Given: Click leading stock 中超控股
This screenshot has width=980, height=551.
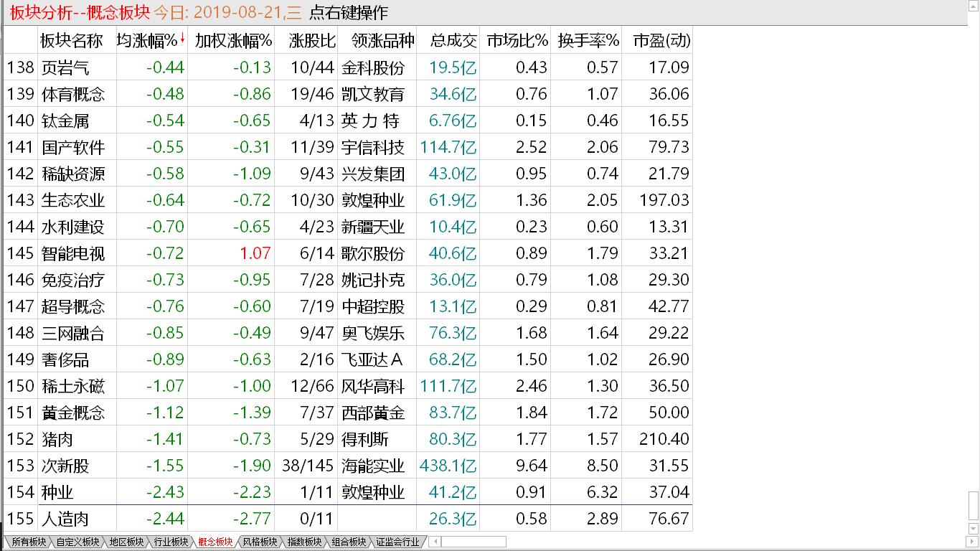Looking at the screenshot, I should click(x=373, y=306).
